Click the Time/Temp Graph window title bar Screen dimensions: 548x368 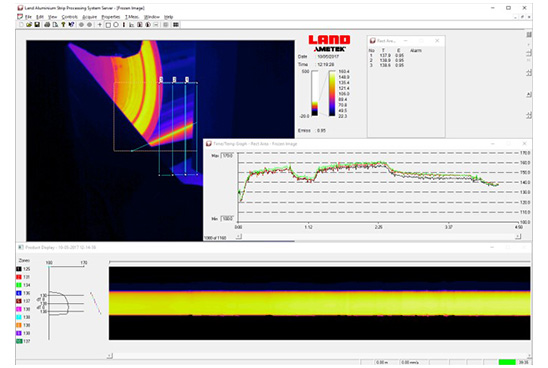368,144
